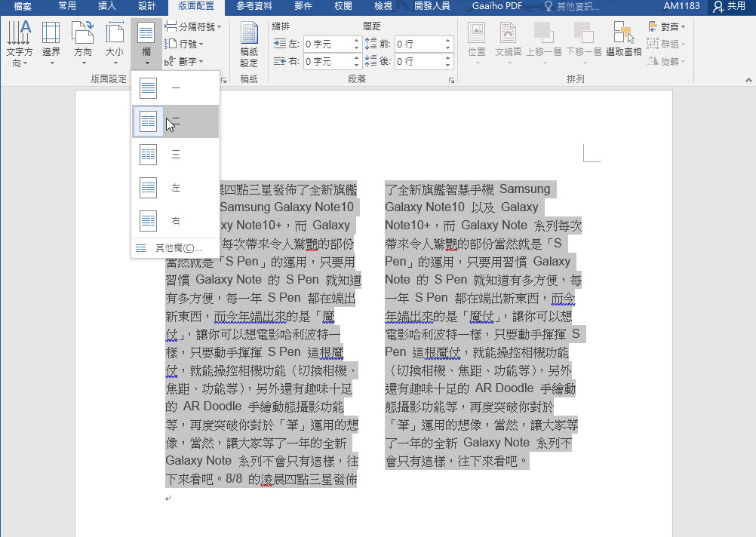
Task: Increase the 前 spacing before value
Action: (448, 41)
